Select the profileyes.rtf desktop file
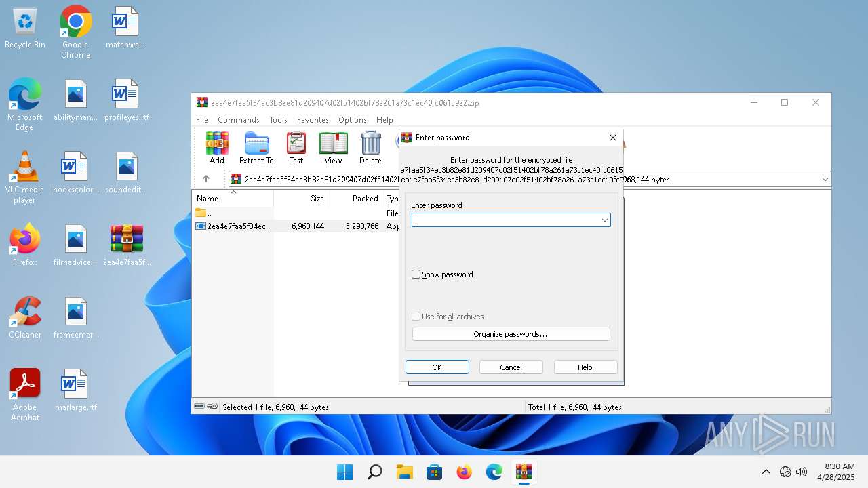868x488 pixels. coord(126,101)
